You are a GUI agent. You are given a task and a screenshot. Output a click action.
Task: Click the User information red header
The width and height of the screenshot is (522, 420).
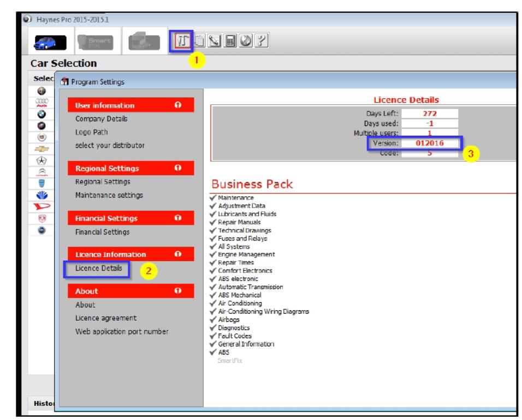[131, 105]
